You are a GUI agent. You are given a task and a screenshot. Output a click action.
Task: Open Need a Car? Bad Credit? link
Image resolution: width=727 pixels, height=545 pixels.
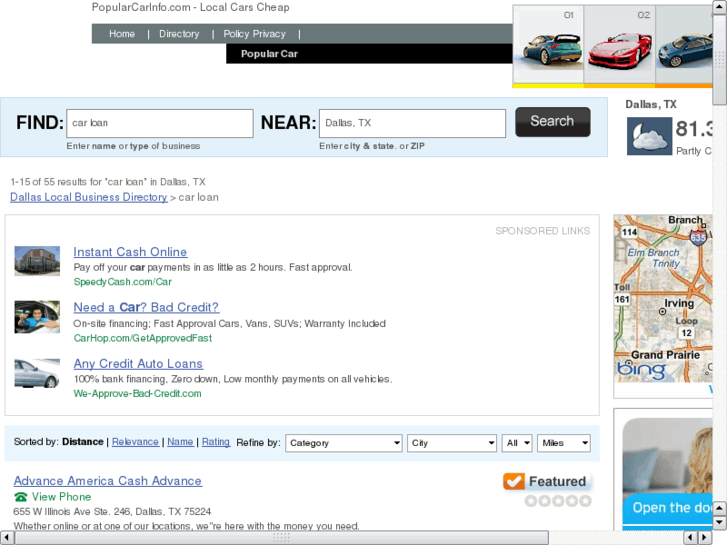click(x=146, y=308)
